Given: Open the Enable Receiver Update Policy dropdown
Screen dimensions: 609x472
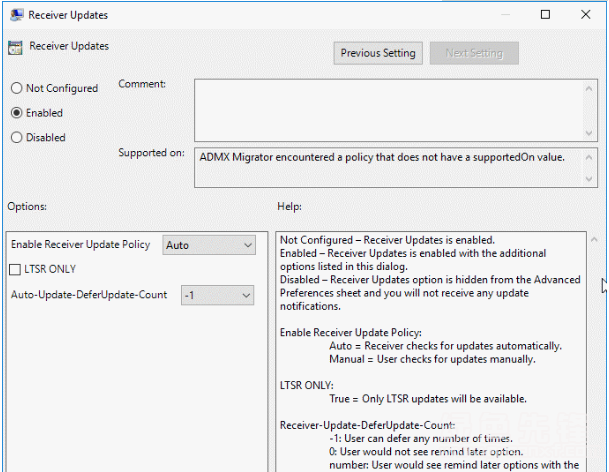Looking at the screenshot, I should [209, 245].
